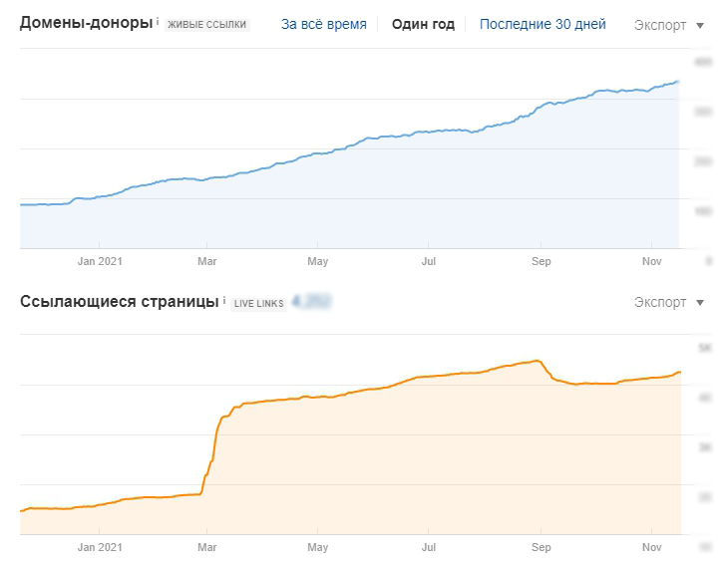
Task: Click the end point of the blue line
Action: [x=678, y=82]
